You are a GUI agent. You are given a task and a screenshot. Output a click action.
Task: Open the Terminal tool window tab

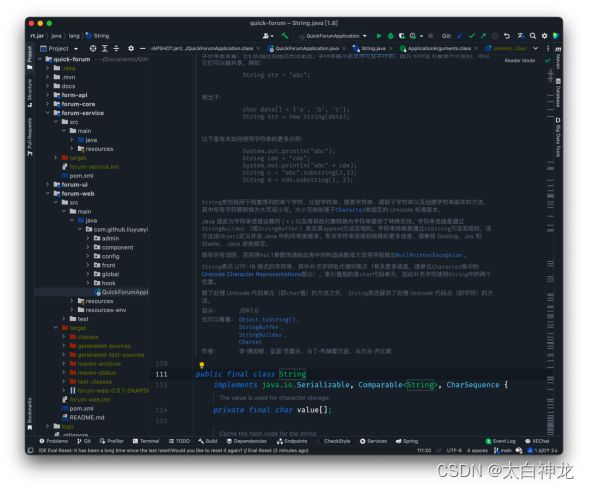click(146, 441)
